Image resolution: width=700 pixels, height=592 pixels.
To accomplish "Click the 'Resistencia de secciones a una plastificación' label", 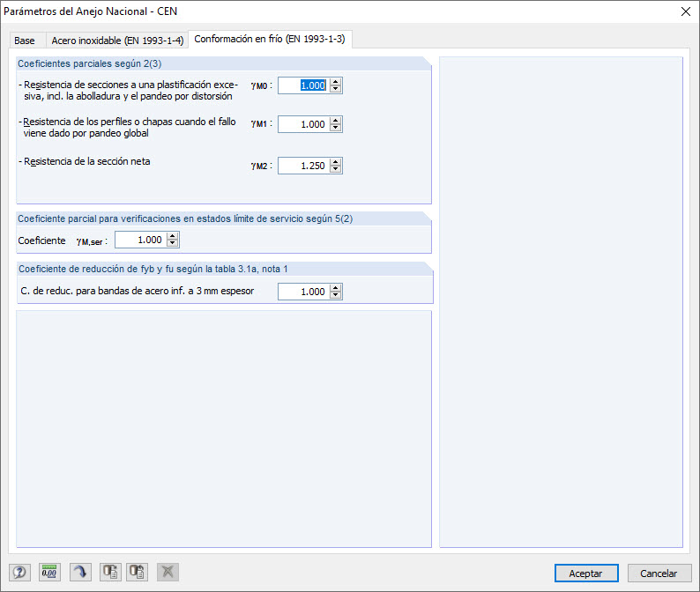I will (128, 91).
